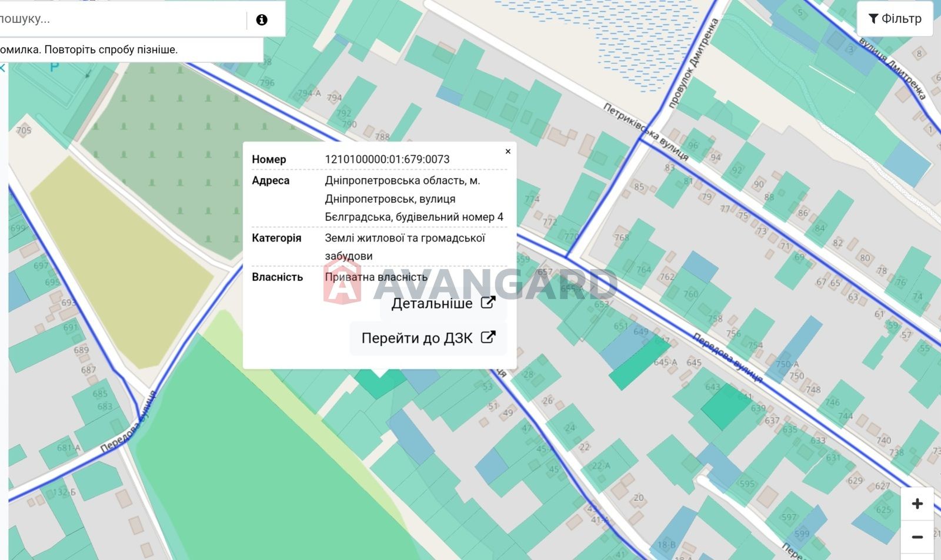Image resolution: width=941 pixels, height=560 pixels.
Task: Open Детальніше parcel details
Action: tap(443, 303)
